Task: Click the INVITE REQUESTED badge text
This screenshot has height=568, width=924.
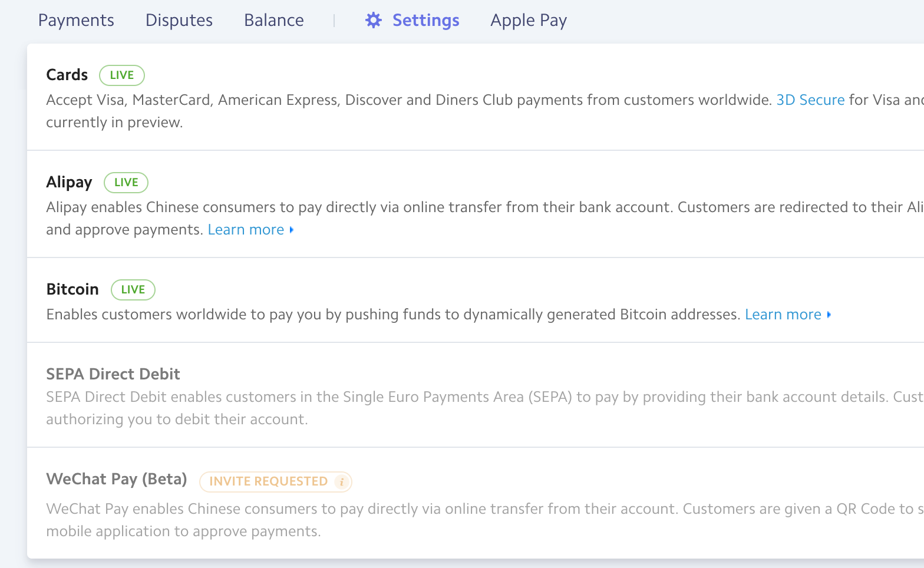Action: coord(268,482)
